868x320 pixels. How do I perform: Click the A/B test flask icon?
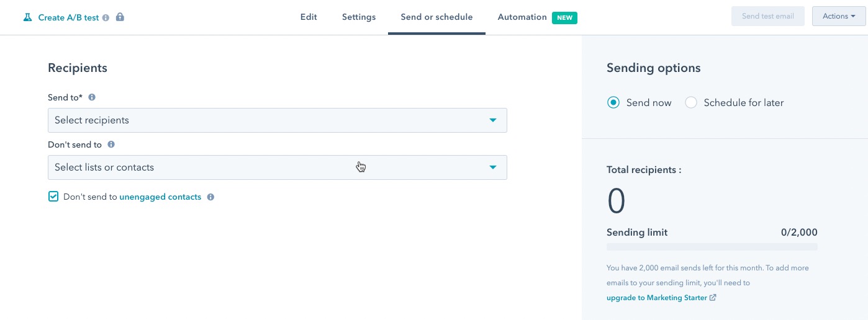[x=27, y=17]
